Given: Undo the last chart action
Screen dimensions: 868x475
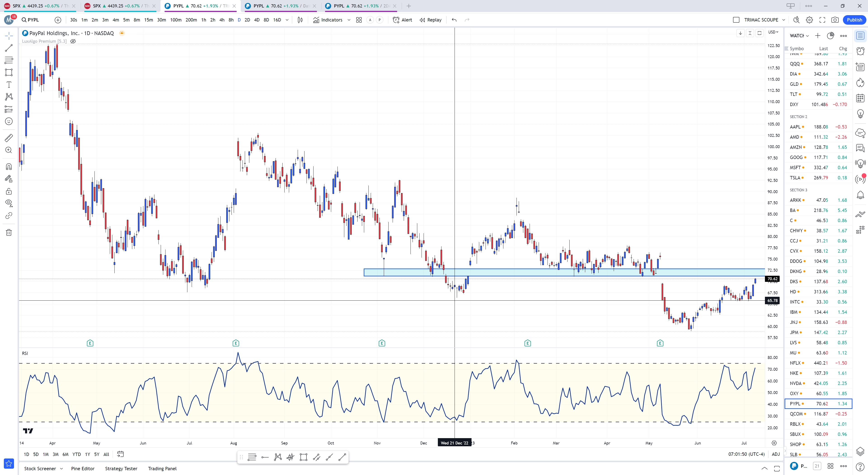Looking at the screenshot, I should click(x=454, y=20).
